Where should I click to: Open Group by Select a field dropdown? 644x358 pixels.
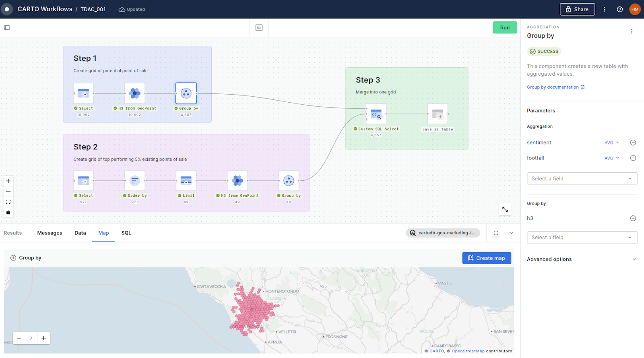tap(582, 237)
